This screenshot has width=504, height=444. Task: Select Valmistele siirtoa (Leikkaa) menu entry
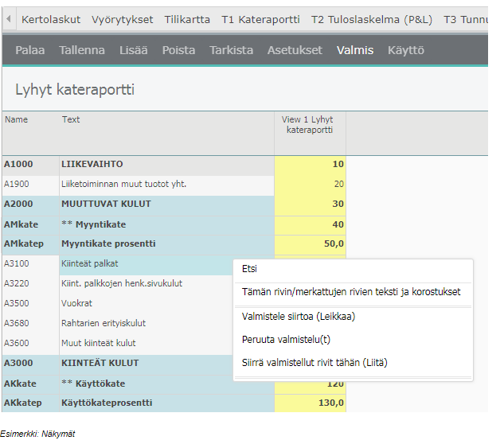pyautogui.click(x=299, y=316)
